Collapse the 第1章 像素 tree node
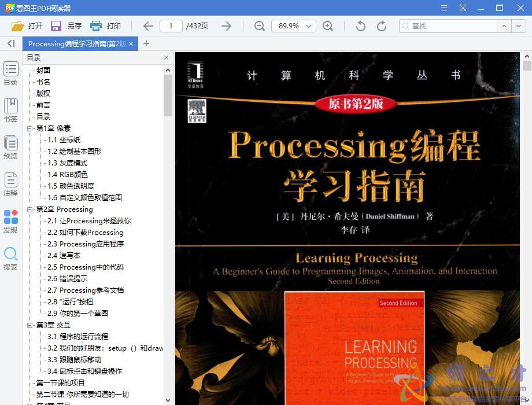 [x=30, y=128]
